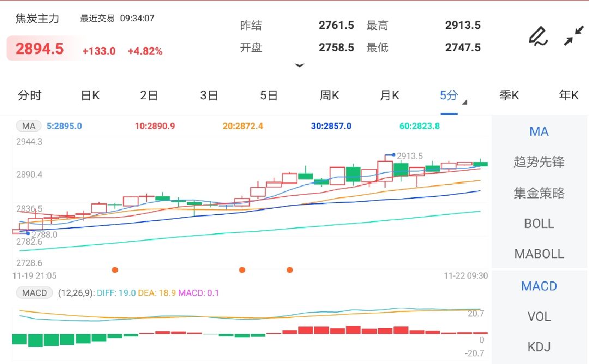The width and height of the screenshot is (589, 364).
Task: Open the 5分 period dropdown triangle
Action: (x=465, y=102)
